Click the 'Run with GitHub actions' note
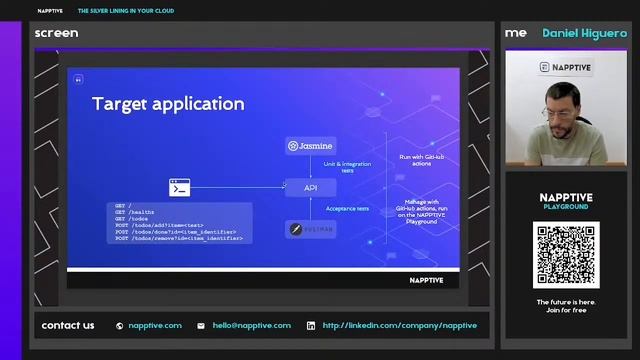The width and height of the screenshot is (640, 360). tap(422, 160)
